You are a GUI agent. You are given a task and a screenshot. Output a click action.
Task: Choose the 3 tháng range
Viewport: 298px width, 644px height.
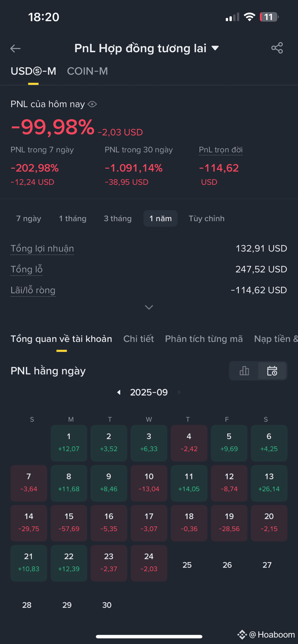pyautogui.click(x=118, y=218)
